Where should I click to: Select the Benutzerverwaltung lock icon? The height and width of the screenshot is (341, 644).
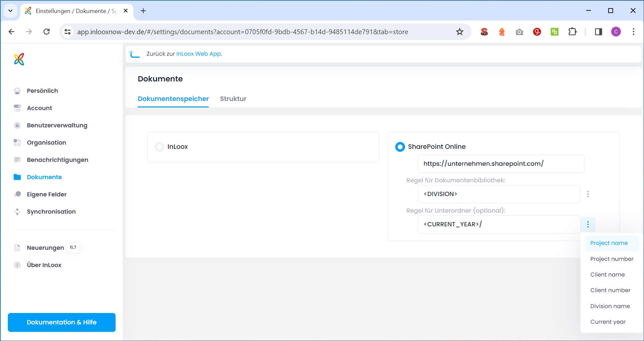click(x=17, y=125)
